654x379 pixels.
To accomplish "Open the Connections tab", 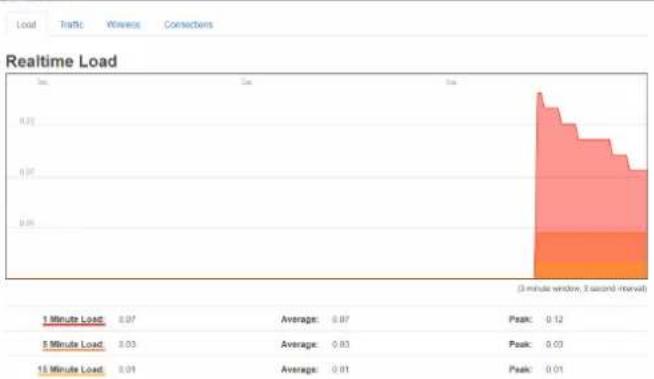I will click(x=188, y=25).
